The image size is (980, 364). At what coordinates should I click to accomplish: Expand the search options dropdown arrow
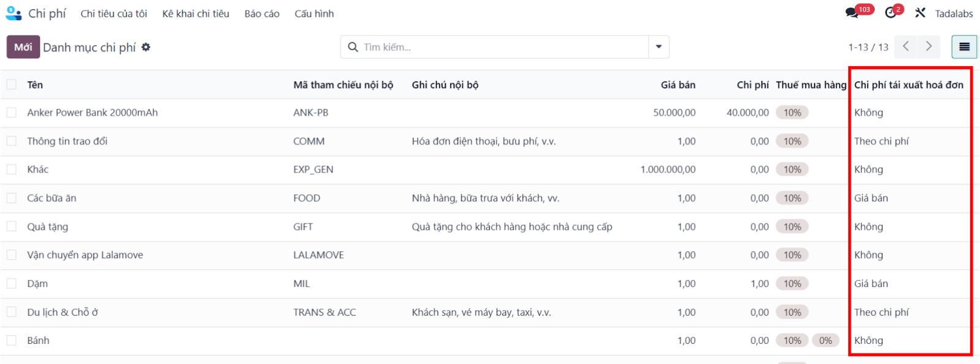658,47
